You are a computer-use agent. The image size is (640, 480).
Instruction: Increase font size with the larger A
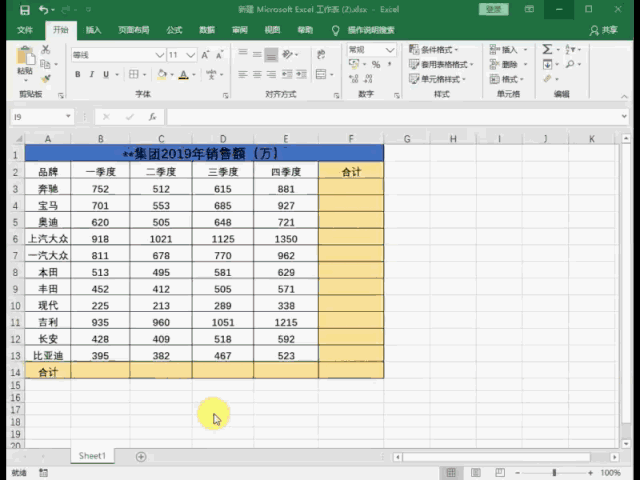click(205, 55)
